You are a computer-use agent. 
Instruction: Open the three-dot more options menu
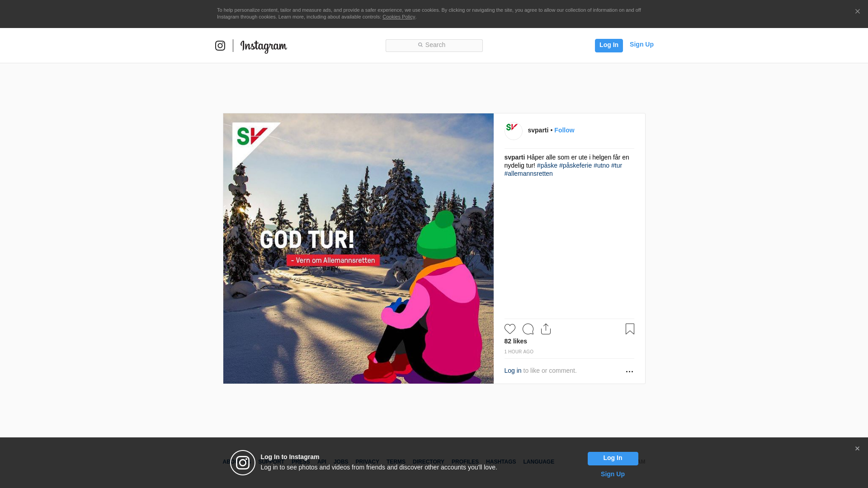coord(629,371)
